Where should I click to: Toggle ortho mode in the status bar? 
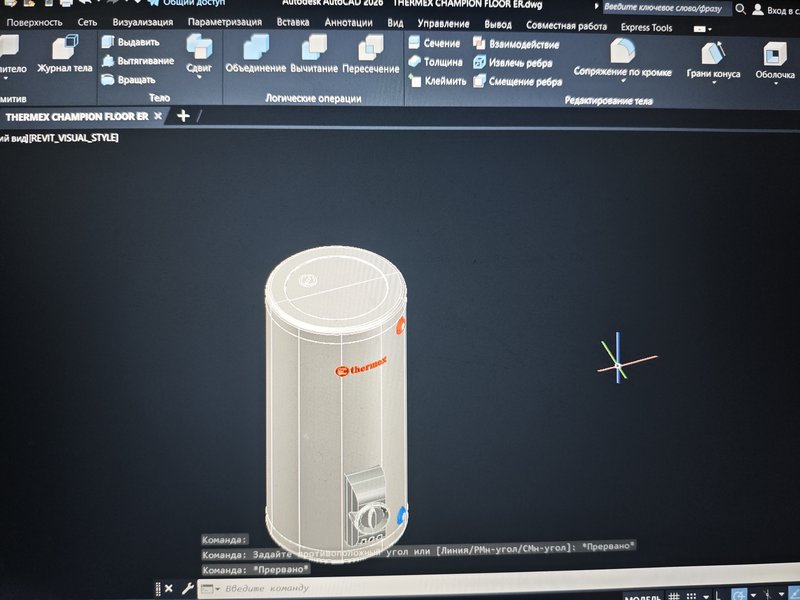(x=718, y=596)
